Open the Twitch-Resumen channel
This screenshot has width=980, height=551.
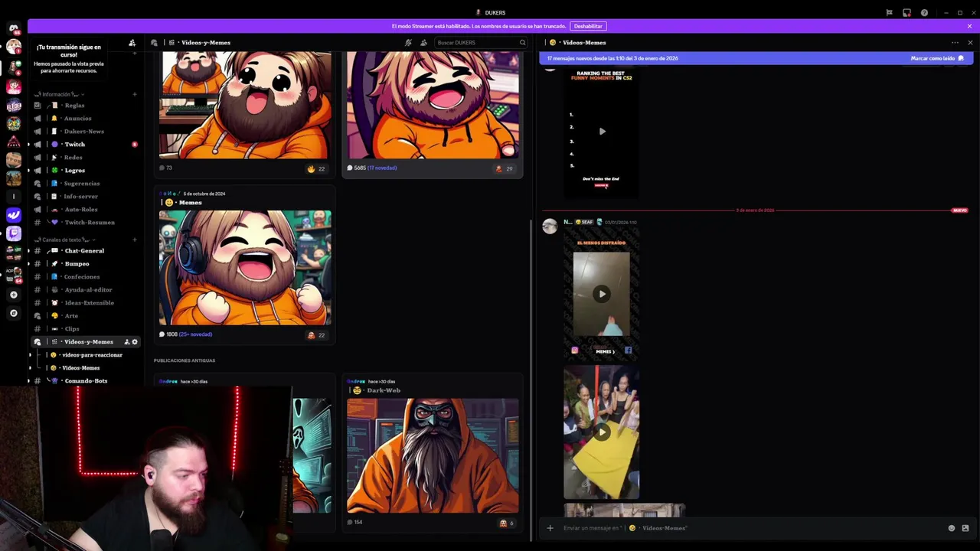point(86,223)
